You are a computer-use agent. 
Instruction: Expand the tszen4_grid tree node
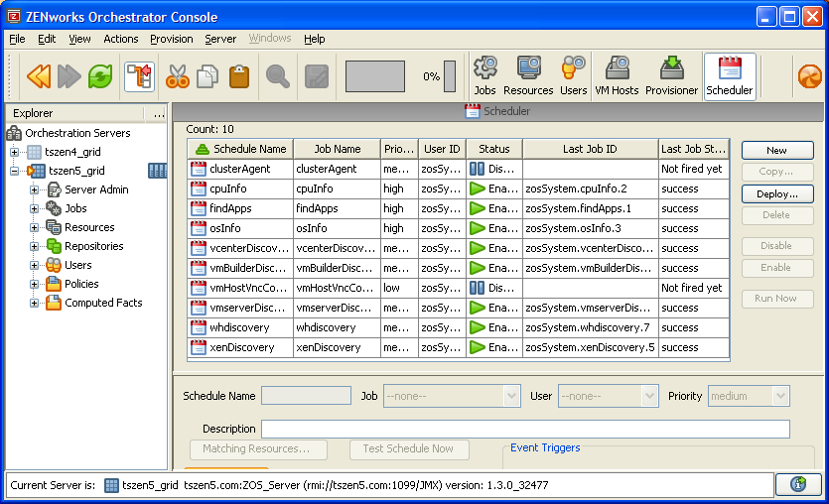coord(15,152)
